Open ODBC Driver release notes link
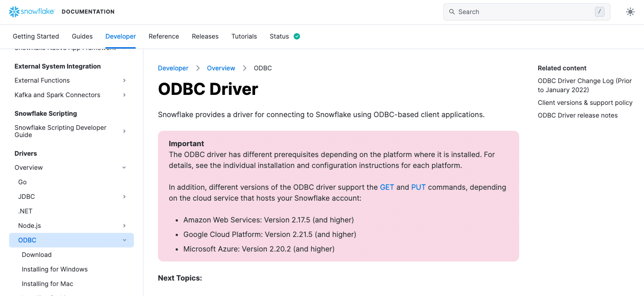The height and width of the screenshot is (296, 644). (x=578, y=115)
